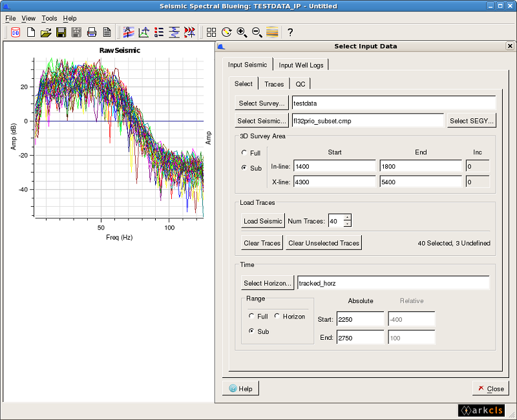Open the parameter list icon
Viewport: 517px width, 420px height.
point(159,32)
